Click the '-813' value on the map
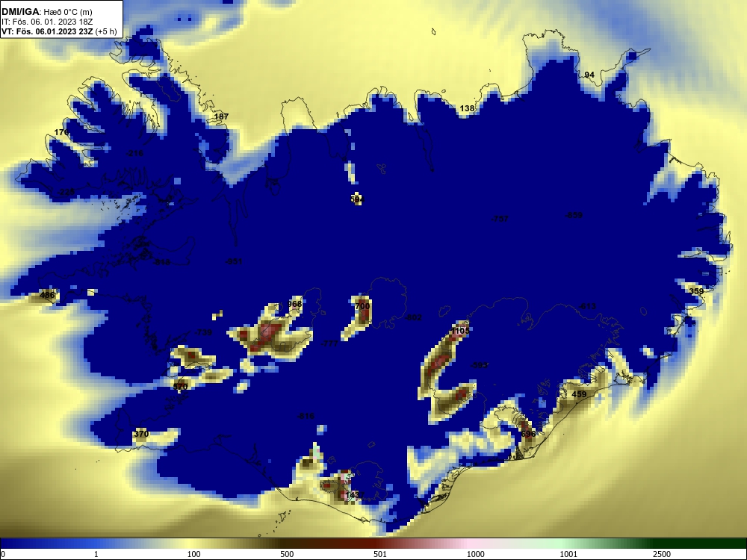This screenshot has width=747, height=560. (x=161, y=262)
